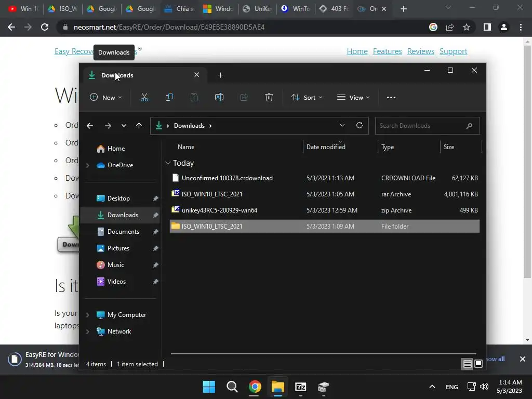Screen dimensions: 532x399
Task: Open recent locations dropdown arrow
Action: 124,126
